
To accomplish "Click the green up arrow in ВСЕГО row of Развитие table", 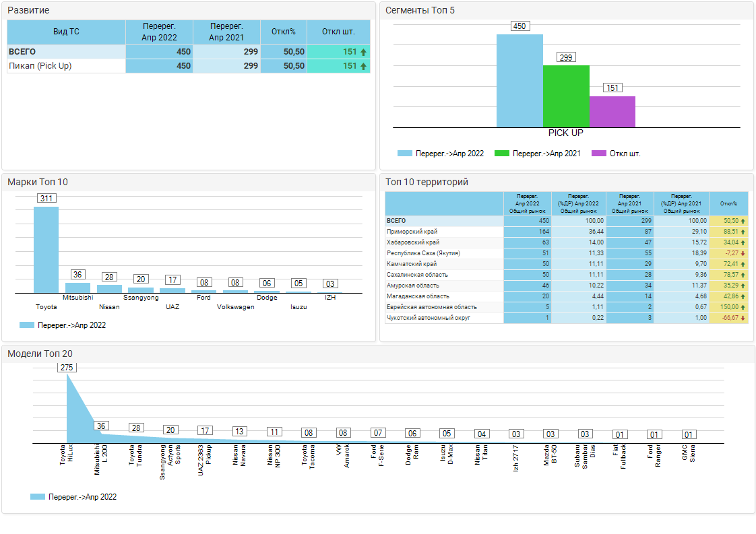I will tap(364, 52).
